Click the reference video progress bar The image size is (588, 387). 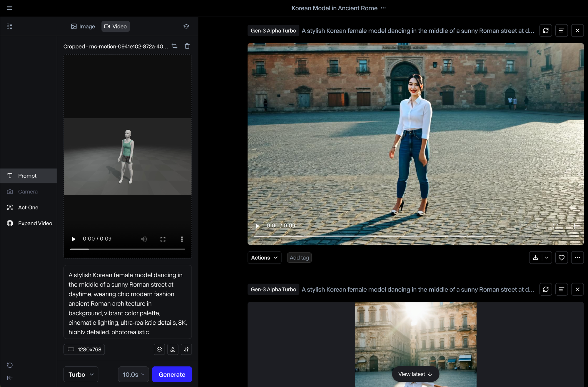click(128, 249)
